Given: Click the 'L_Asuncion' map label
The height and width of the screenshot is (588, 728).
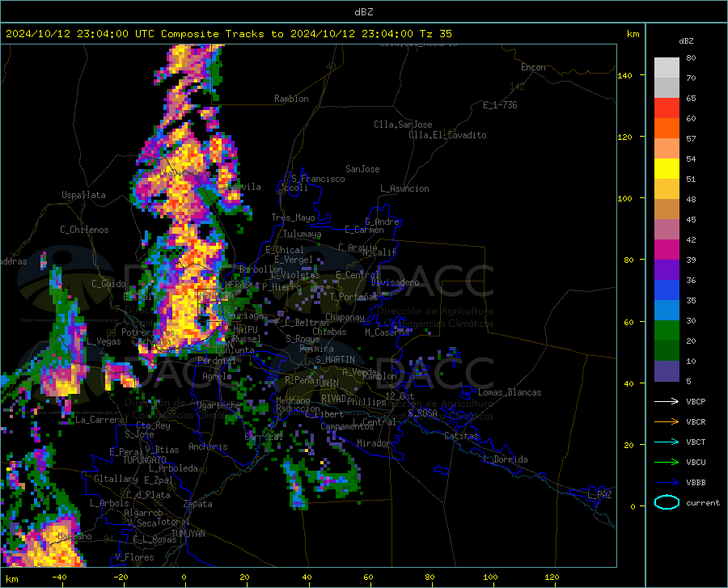Looking at the screenshot, I should coord(404,188).
